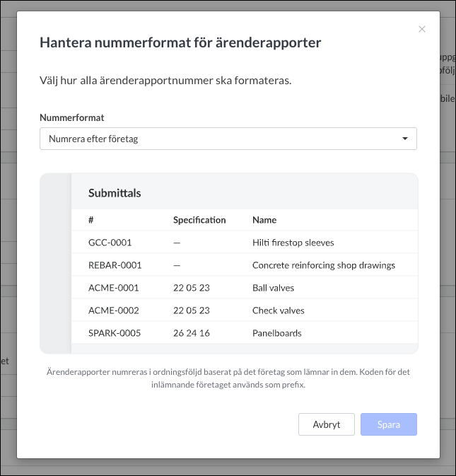Click the Avbryt button

[327, 424]
